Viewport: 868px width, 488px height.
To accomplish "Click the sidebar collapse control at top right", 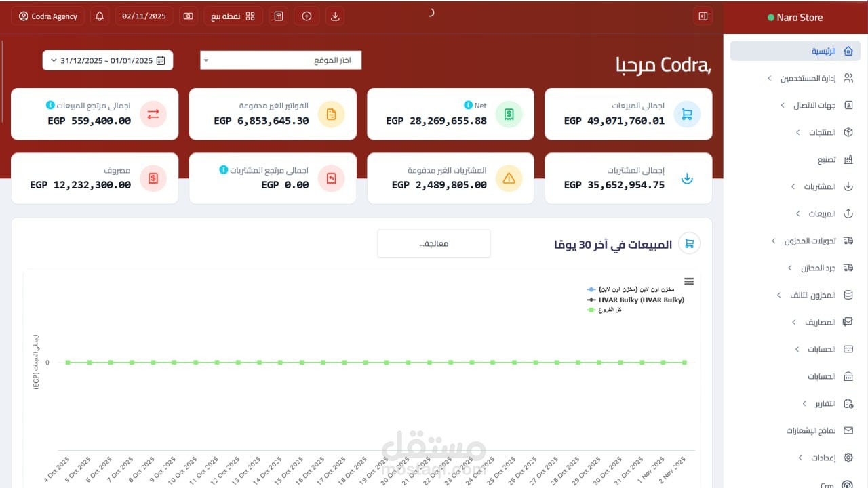I will [x=703, y=16].
